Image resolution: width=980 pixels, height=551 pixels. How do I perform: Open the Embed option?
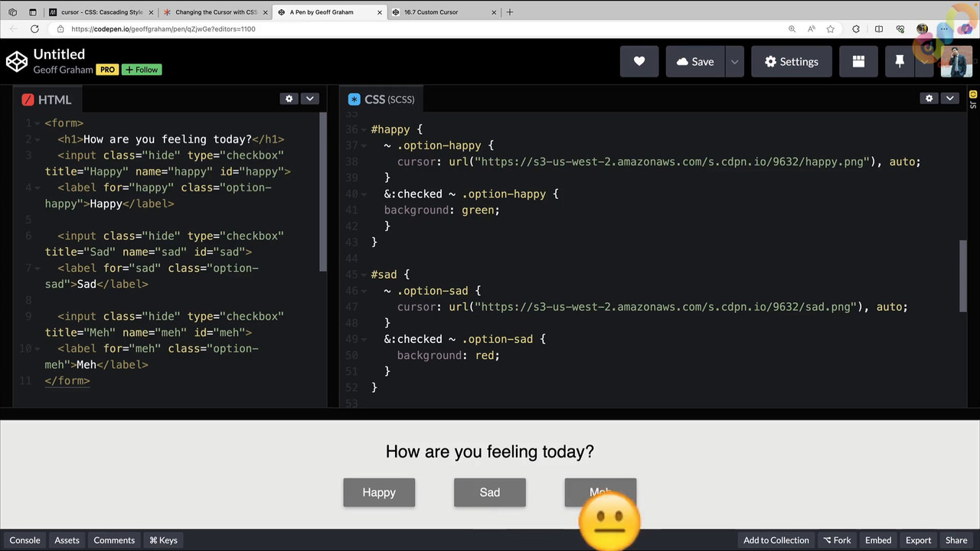click(878, 540)
